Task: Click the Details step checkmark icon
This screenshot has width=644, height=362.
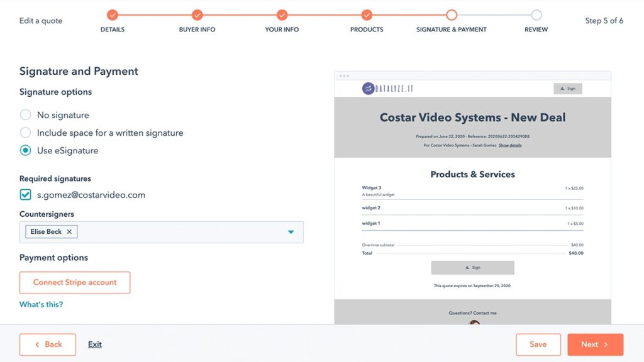Action: click(x=112, y=14)
